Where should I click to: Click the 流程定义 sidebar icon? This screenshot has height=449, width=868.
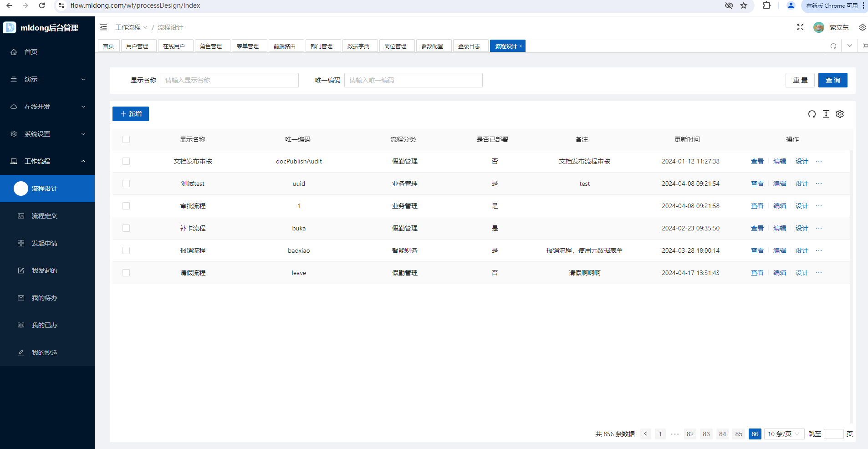point(21,216)
